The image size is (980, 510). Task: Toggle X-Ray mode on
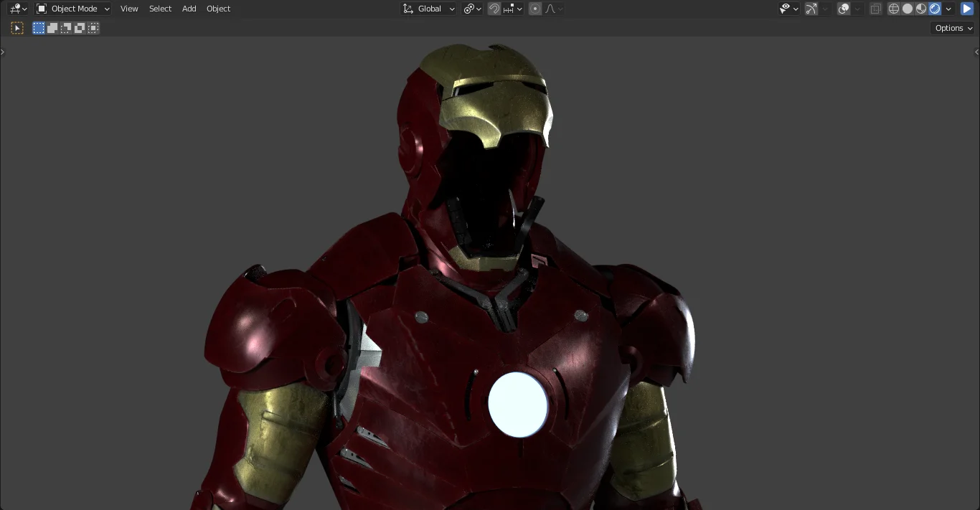[x=875, y=8]
